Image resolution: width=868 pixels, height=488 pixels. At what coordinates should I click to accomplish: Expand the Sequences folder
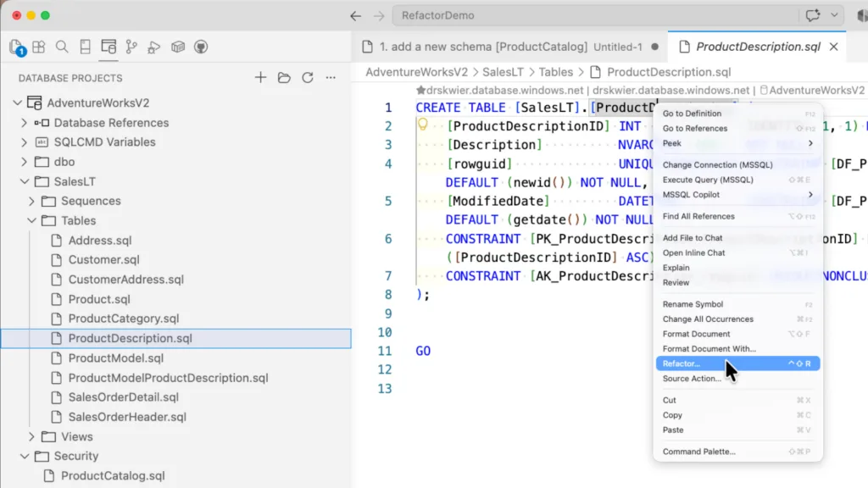click(x=31, y=201)
